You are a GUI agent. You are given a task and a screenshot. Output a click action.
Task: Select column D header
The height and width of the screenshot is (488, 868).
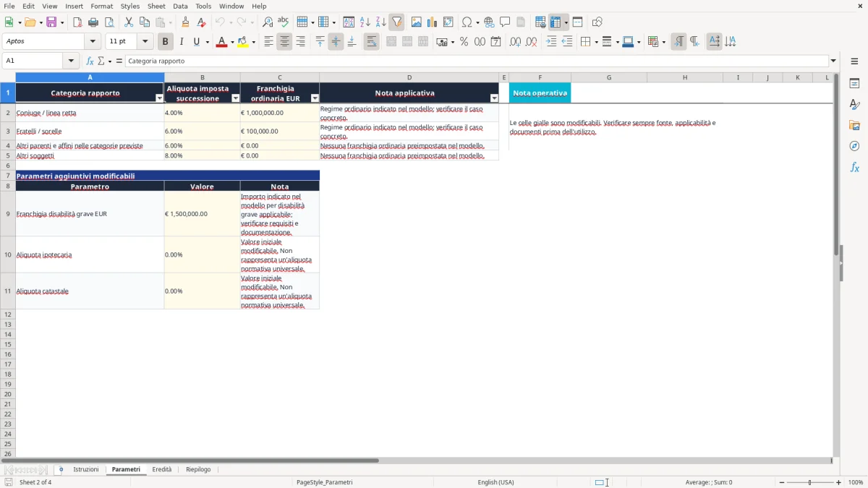click(x=409, y=77)
